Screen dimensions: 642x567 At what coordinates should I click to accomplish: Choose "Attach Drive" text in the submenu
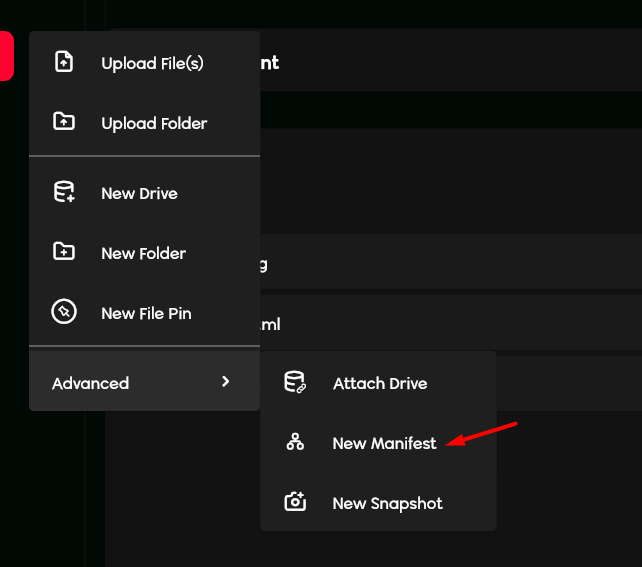click(379, 383)
